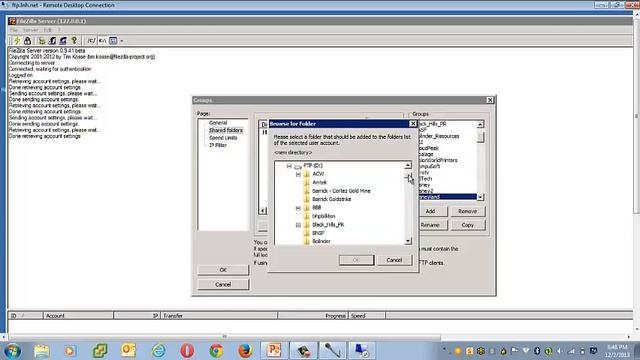
Task: Click the lightning bolt connect toolbar icon
Action: click(x=17, y=40)
